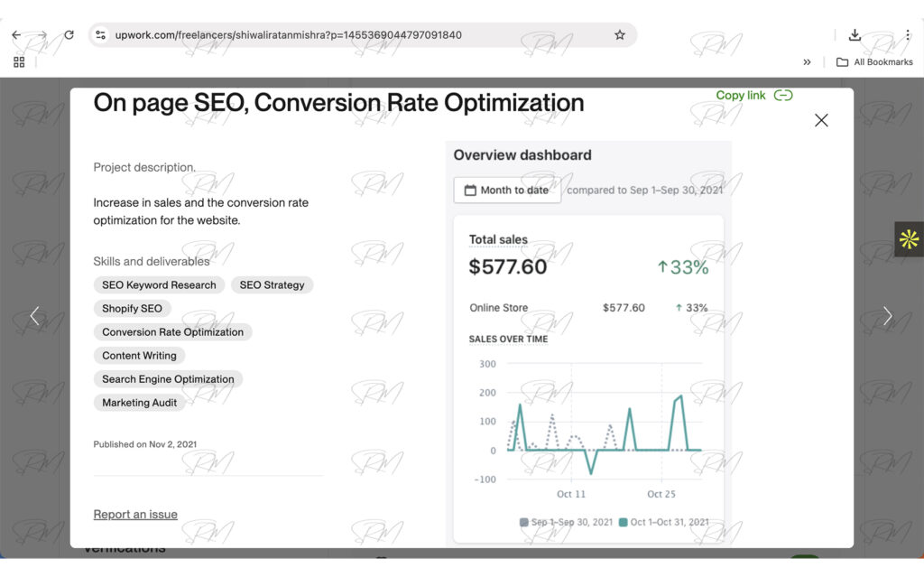
Task: Bookmark this page with star icon
Action: pyautogui.click(x=619, y=35)
